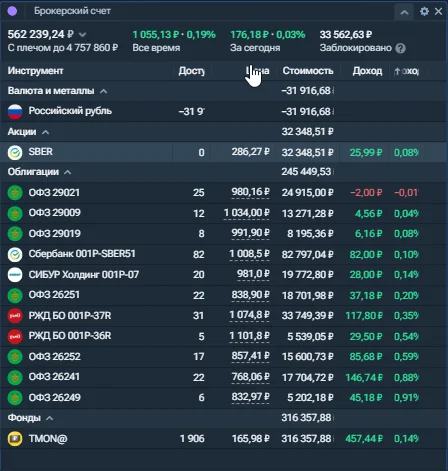Open widget settings gear icon
448x471 pixels.
tap(424, 12)
